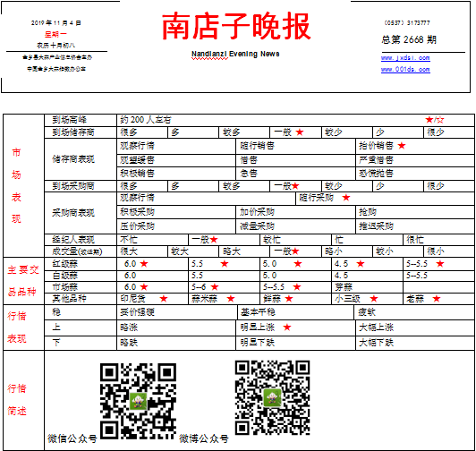Click the 储存商表现 row label
This screenshot has width=476, height=451.
(x=73, y=159)
